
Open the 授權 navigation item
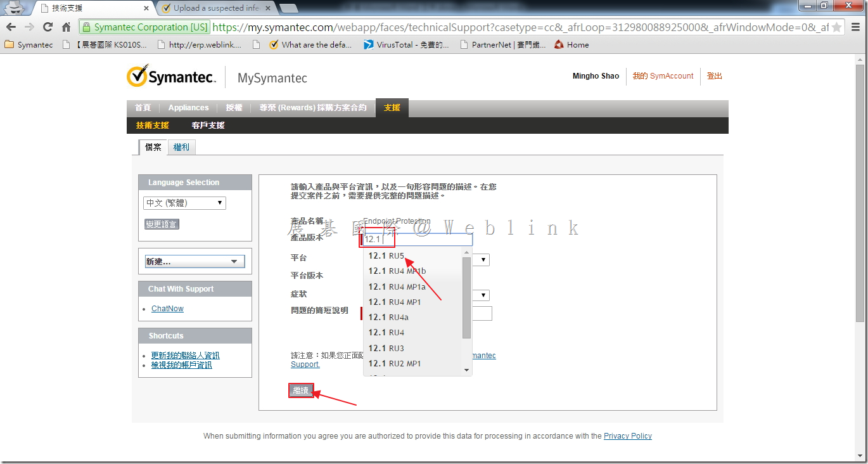click(234, 108)
